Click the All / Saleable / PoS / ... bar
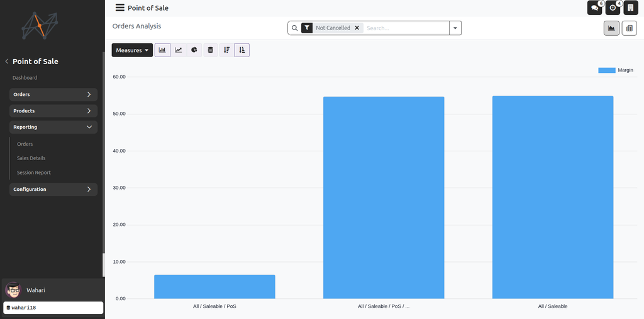The image size is (644, 319). (x=384, y=198)
